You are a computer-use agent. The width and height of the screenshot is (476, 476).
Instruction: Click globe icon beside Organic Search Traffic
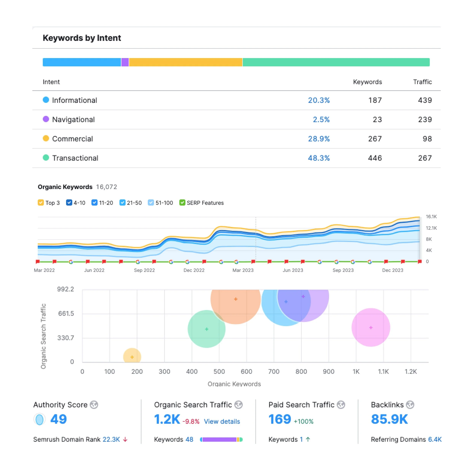tap(238, 405)
